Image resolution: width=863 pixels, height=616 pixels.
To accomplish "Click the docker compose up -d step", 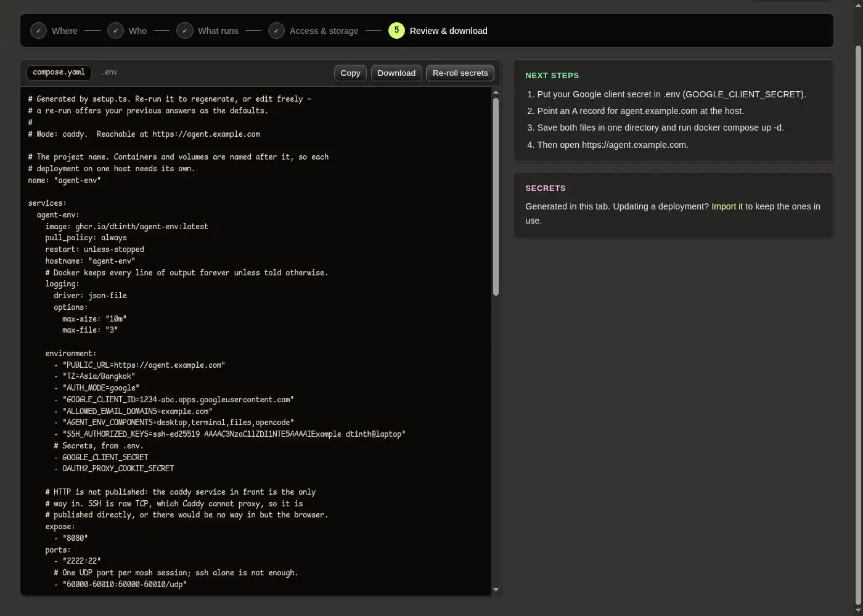I will (x=660, y=128).
